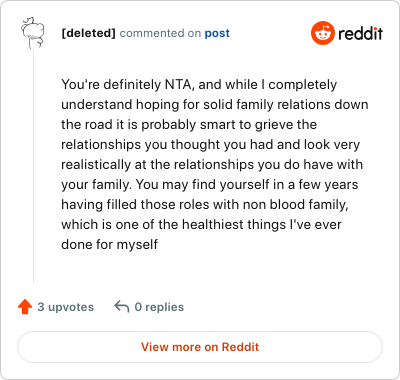Click the orange upvote arrow icon
This screenshot has height=380, width=400.
click(x=25, y=307)
